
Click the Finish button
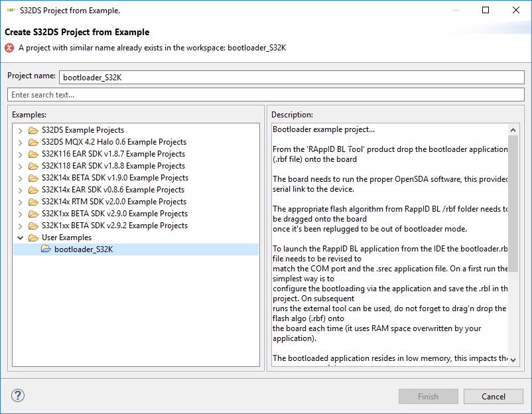click(x=428, y=397)
